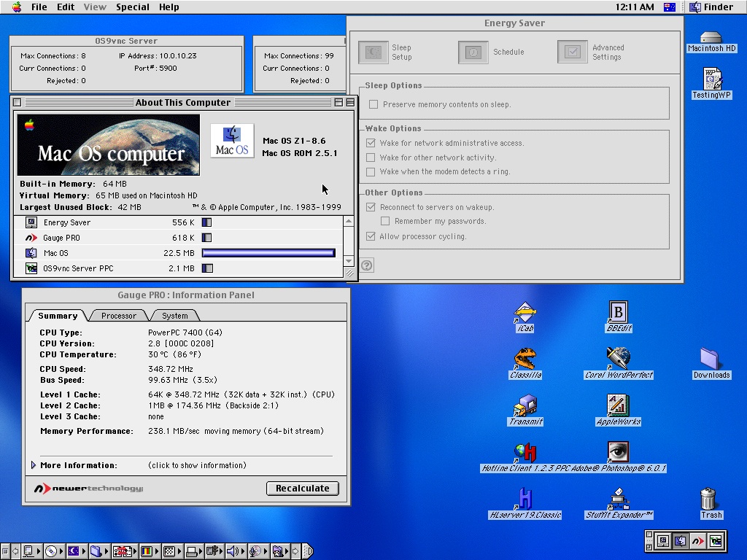This screenshot has height=560, width=747.
Task: Click the Mac OS memory usage bar
Action: pyautogui.click(x=268, y=253)
